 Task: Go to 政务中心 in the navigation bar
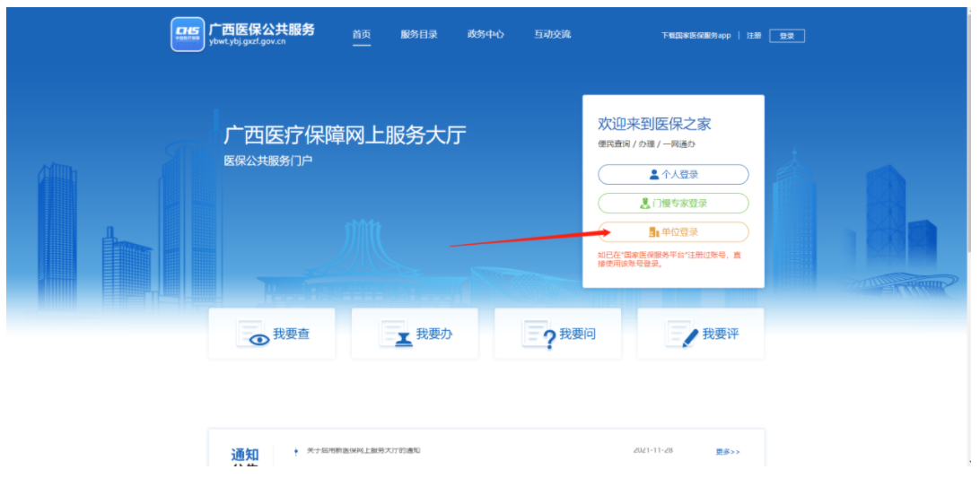tap(486, 35)
